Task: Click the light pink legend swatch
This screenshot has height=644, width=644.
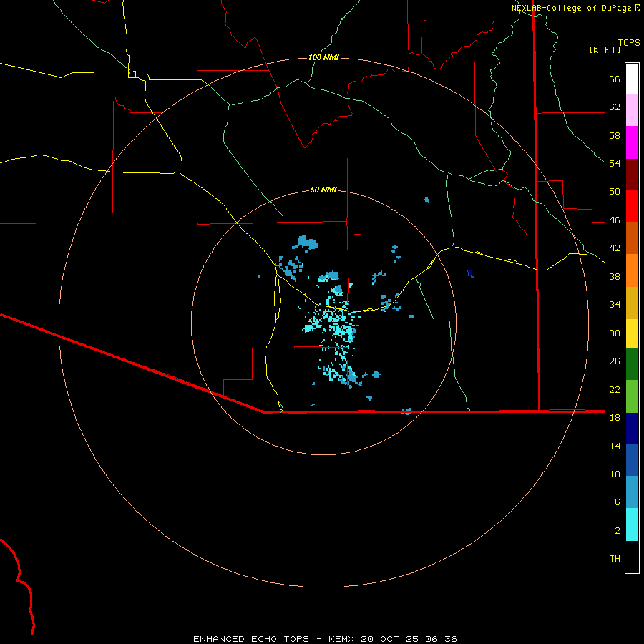Action: (x=632, y=109)
